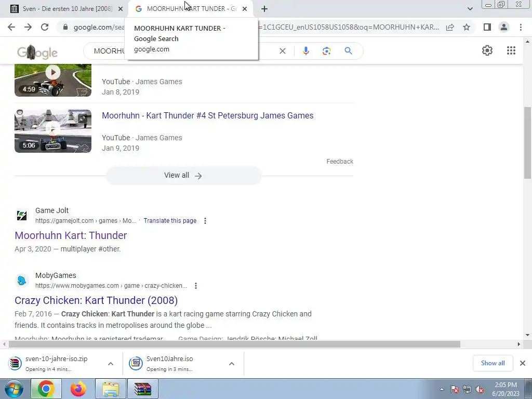Clear the Google search box
This screenshot has height=399, width=532.
[282, 51]
